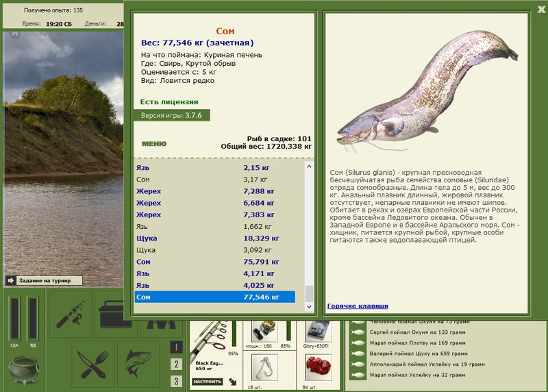This screenshot has width=548, height=392.
Task: Open the fish keepnet icon
Action: tap(138, 365)
